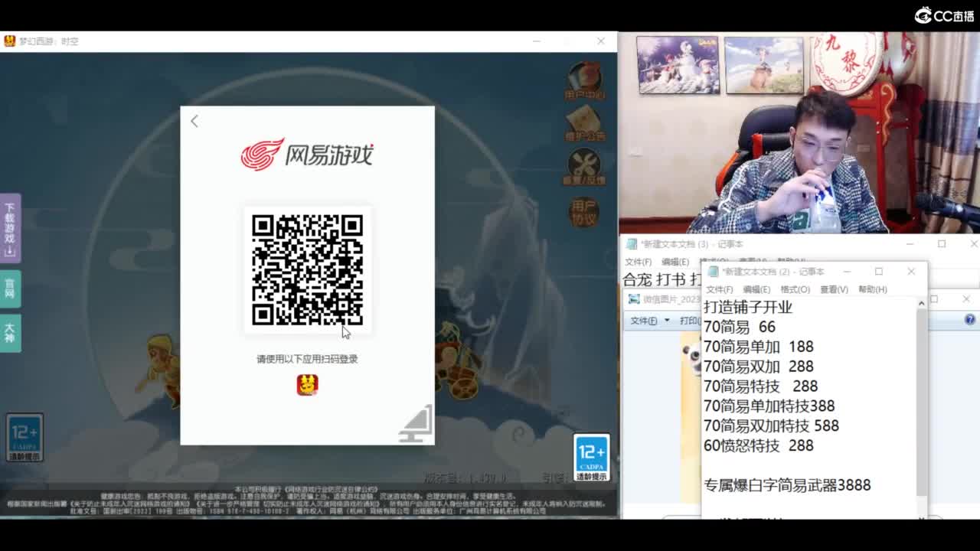Click scroll-up arrow in Notepad (2)
Screen dimensions: 980x551
tap(921, 304)
